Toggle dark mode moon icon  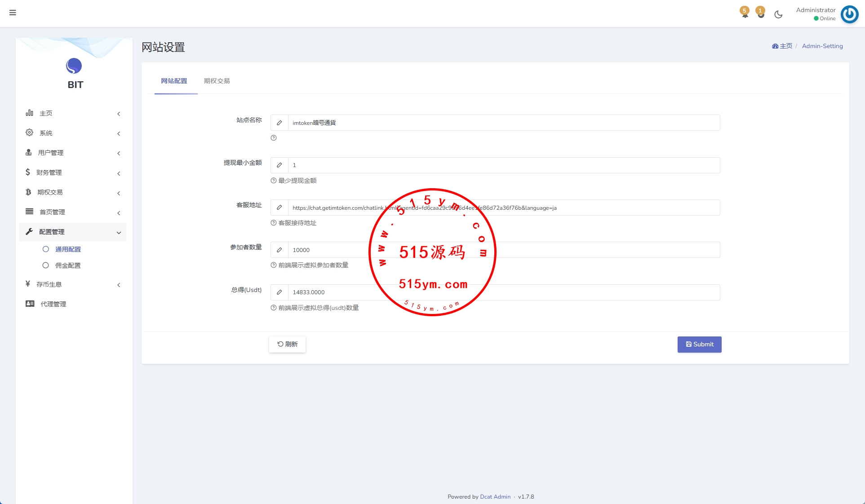pyautogui.click(x=778, y=14)
